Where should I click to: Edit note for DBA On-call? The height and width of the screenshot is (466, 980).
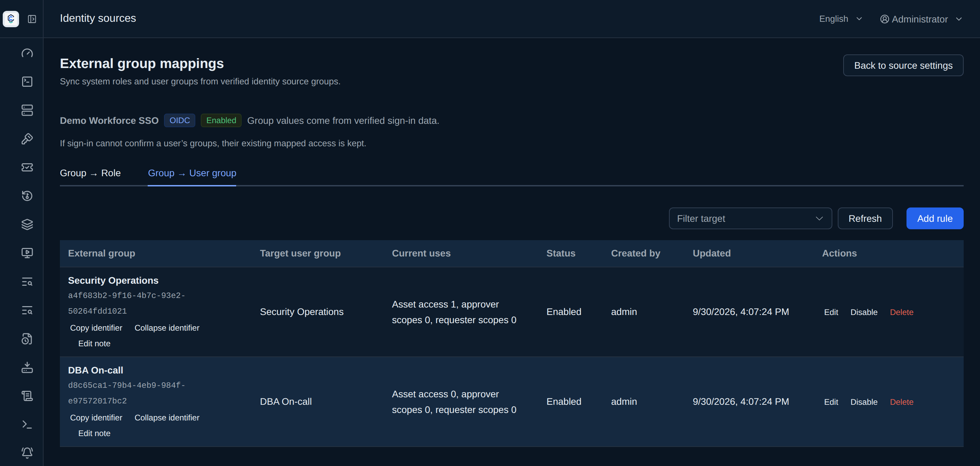click(94, 433)
